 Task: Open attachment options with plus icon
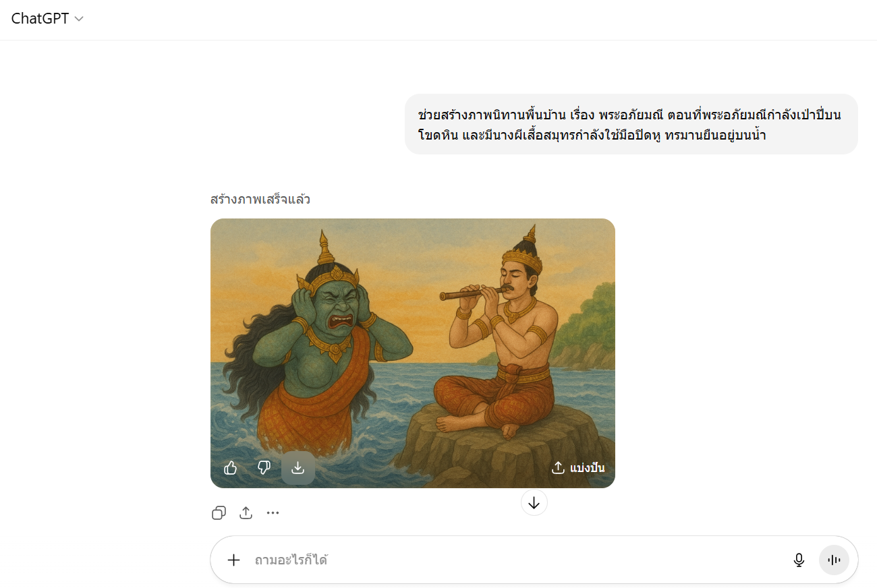click(x=233, y=560)
